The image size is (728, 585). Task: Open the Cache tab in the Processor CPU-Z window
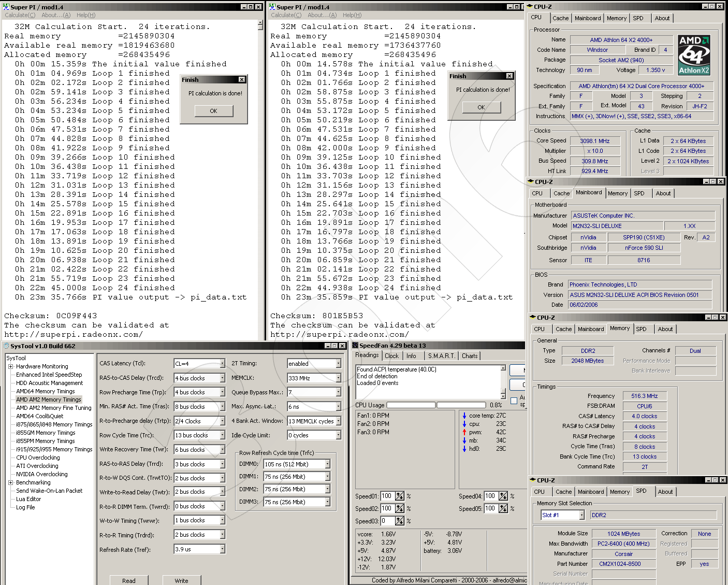coord(560,18)
